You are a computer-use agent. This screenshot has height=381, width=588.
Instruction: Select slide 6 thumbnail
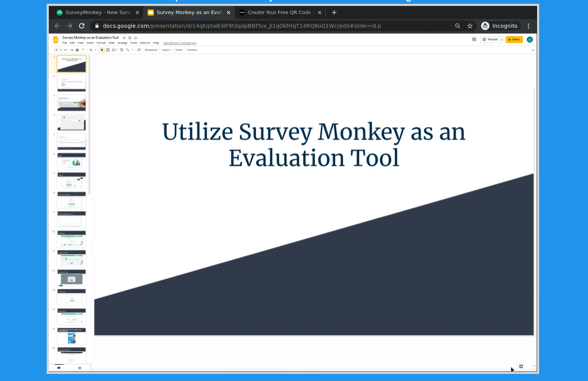pyautogui.click(x=72, y=161)
